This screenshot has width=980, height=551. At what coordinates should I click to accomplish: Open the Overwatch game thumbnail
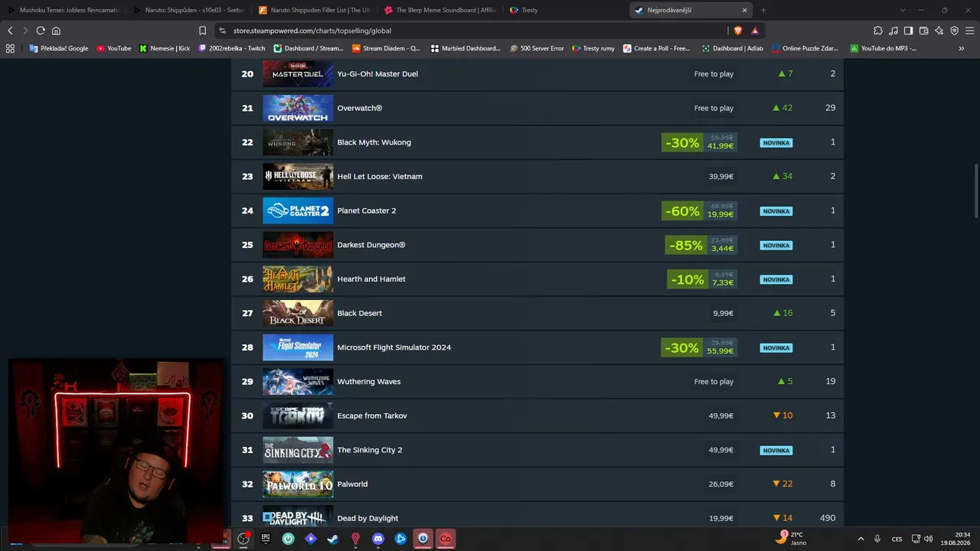298,108
